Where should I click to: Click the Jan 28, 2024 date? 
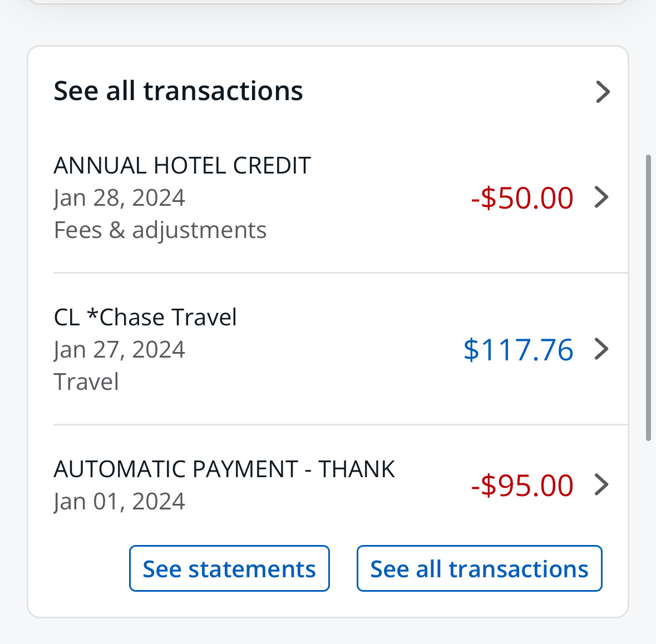point(119,198)
